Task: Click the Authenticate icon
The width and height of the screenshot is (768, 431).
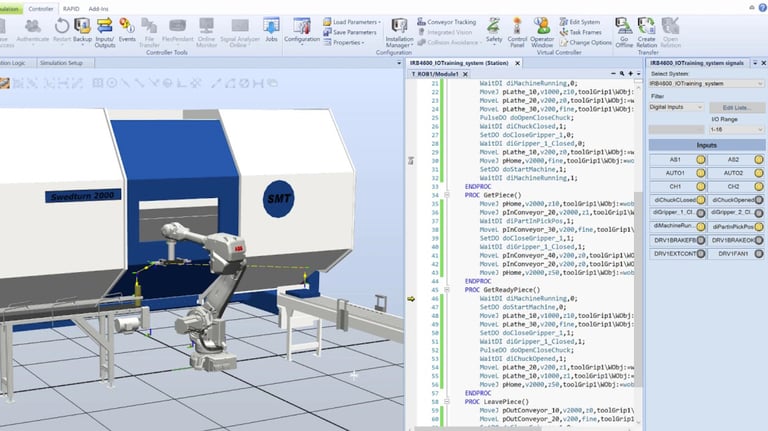Action: (x=33, y=30)
